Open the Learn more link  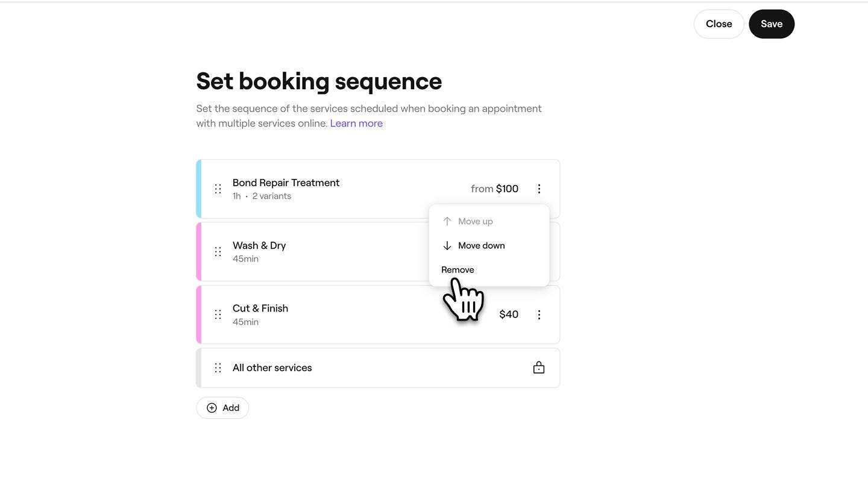point(356,124)
